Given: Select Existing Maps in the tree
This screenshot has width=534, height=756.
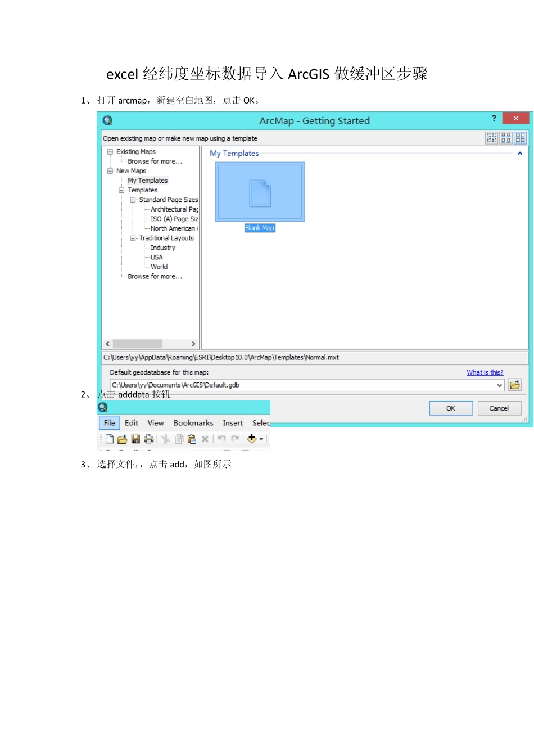Looking at the screenshot, I should [136, 152].
